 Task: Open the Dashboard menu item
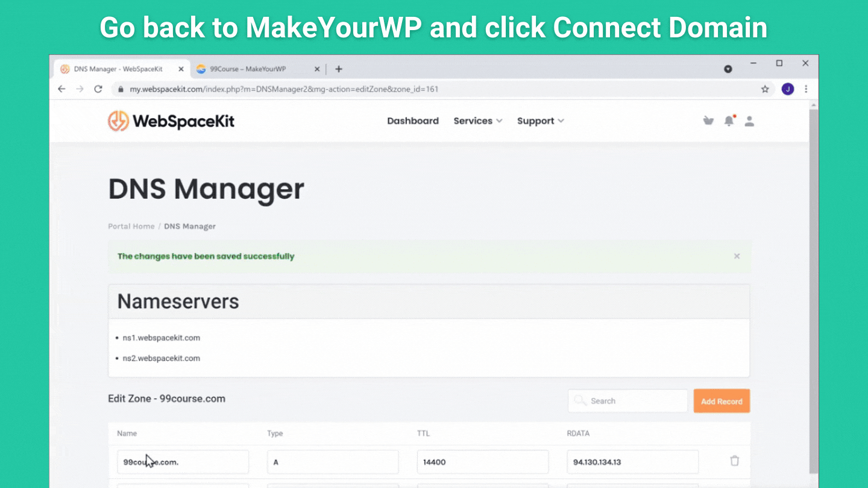pyautogui.click(x=413, y=121)
